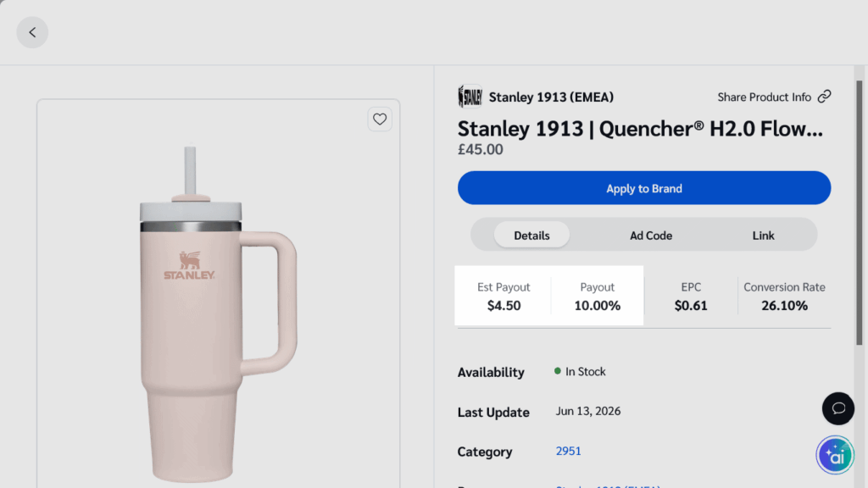Switch to the Link tab
The height and width of the screenshot is (488, 868).
tap(763, 236)
